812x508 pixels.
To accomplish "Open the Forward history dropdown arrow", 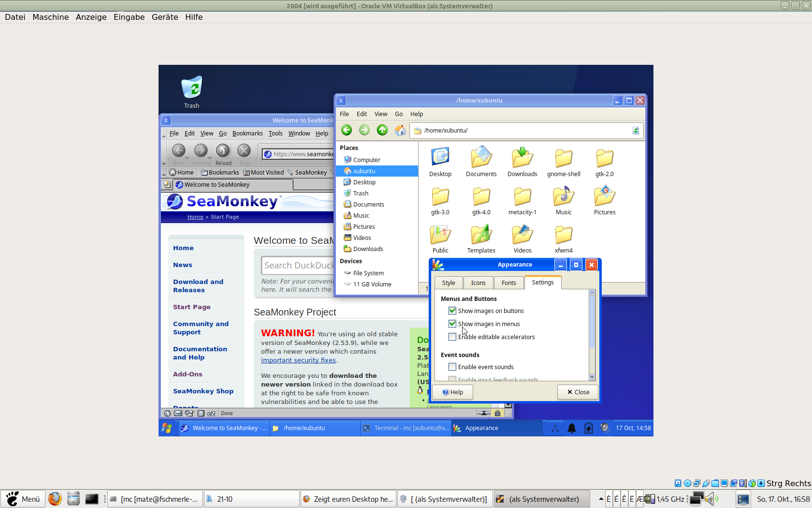I will [x=210, y=158].
